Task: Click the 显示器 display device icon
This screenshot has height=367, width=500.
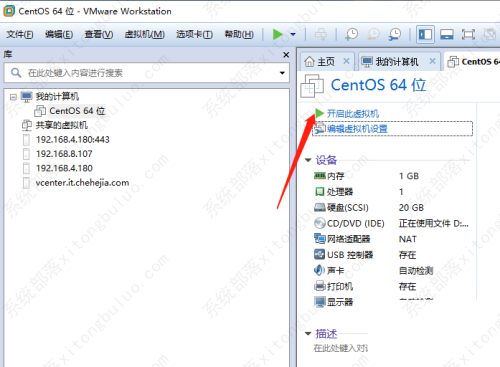Action: point(320,302)
